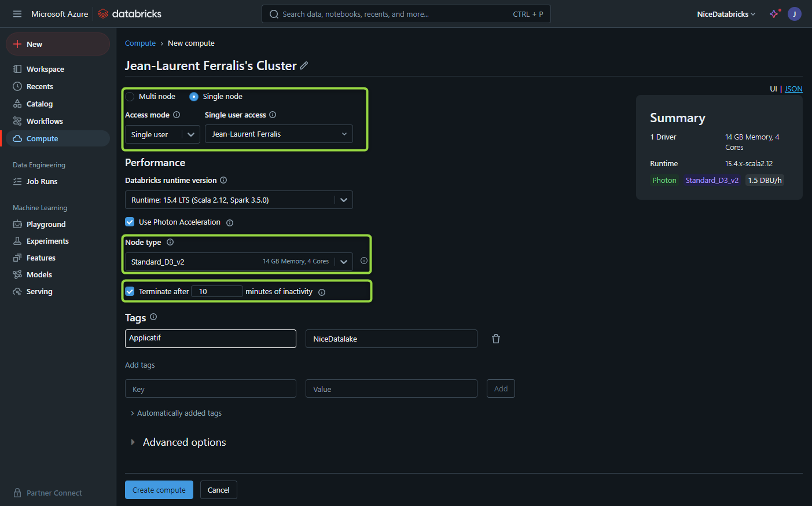The width and height of the screenshot is (812, 506).
Task: Open the NiceDatabricks workspace switcher
Action: [x=726, y=14]
